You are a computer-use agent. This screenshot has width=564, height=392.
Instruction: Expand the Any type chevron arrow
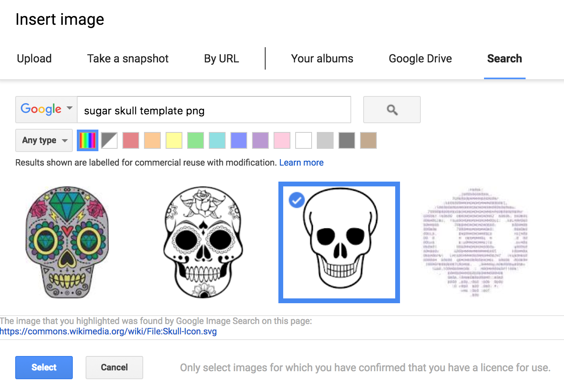pos(65,141)
